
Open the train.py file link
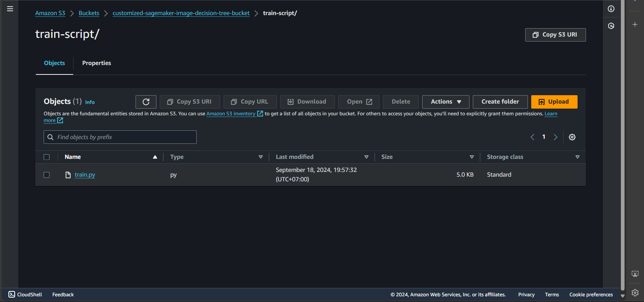pos(85,175)
